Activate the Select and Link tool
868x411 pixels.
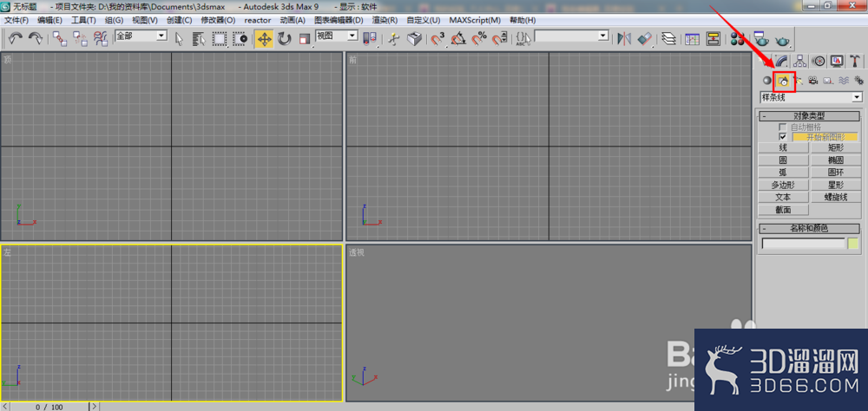[60, 39]
